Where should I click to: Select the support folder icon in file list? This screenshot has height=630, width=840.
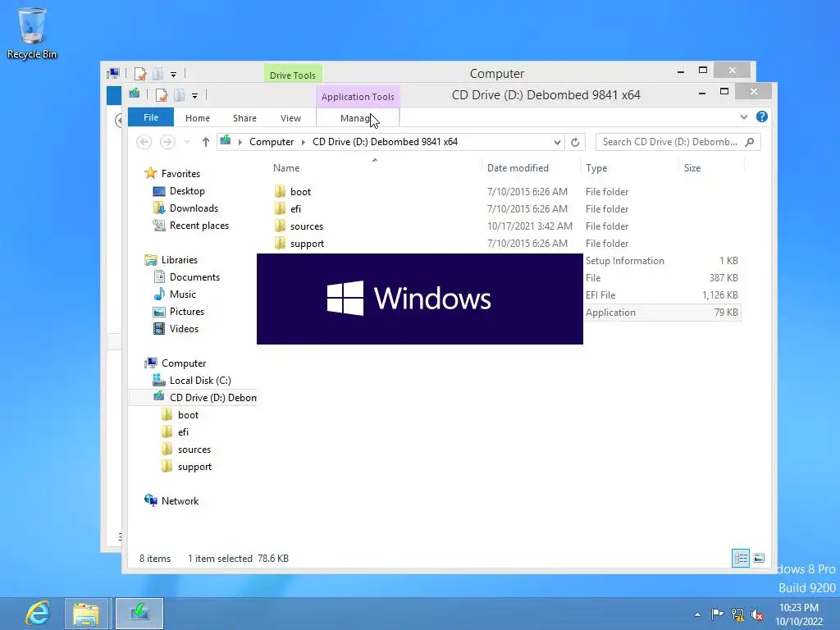[280, 243]
